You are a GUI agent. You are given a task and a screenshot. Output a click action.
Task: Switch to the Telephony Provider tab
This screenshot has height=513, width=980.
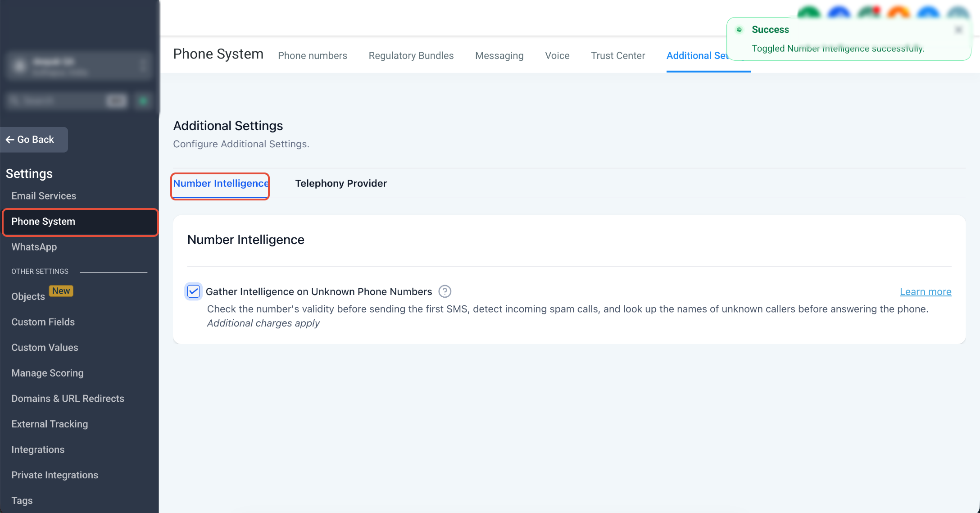pos(341,183)
